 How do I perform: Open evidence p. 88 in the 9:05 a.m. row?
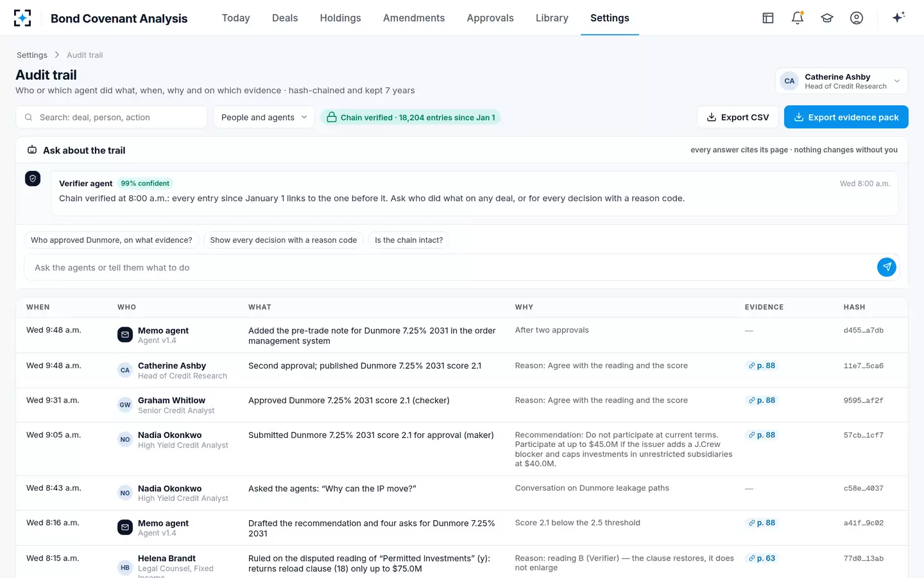pyautogui.click(x=762, y=435)
